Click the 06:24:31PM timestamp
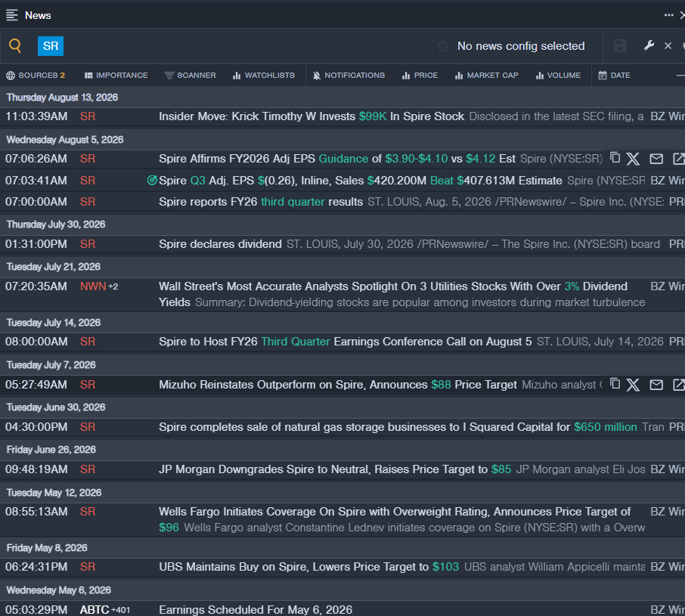Viewport: 685px width, 616px height. [36, 567]
